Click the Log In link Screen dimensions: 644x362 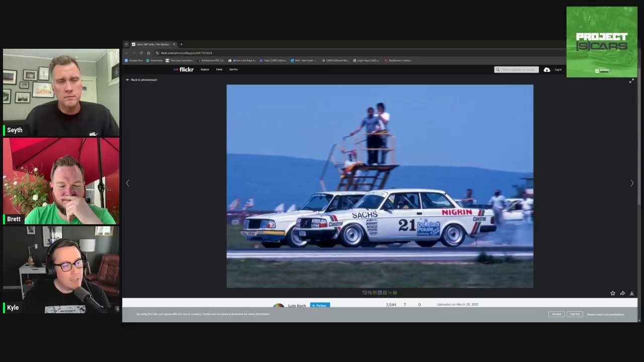pyautogui.click(x=558, y=70)
